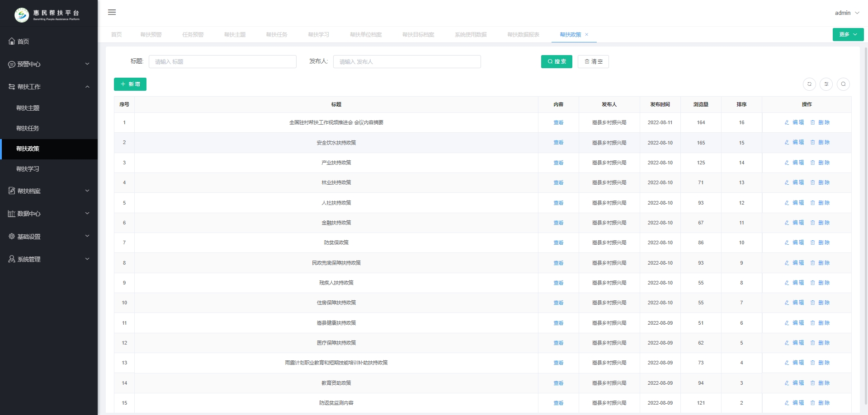Delete the 防返贫监测内容 row
This screenshot has height=415, width=868.
point(820,403)
